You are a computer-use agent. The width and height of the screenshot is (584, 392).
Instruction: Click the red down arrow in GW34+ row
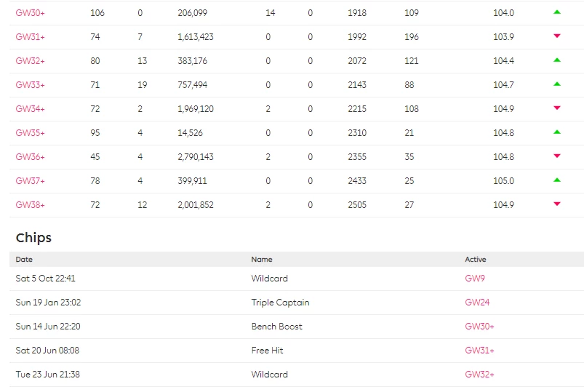point(557,108)
